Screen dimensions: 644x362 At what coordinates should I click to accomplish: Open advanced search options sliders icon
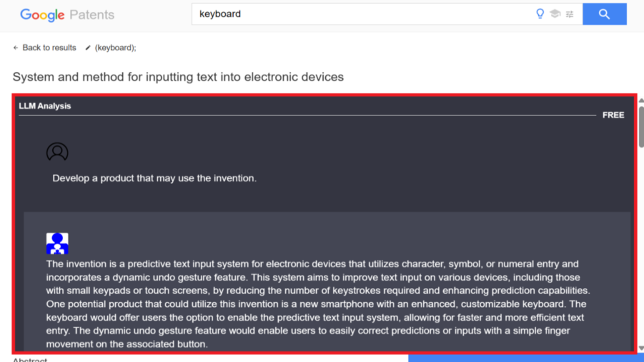click(x=570, y=14)
